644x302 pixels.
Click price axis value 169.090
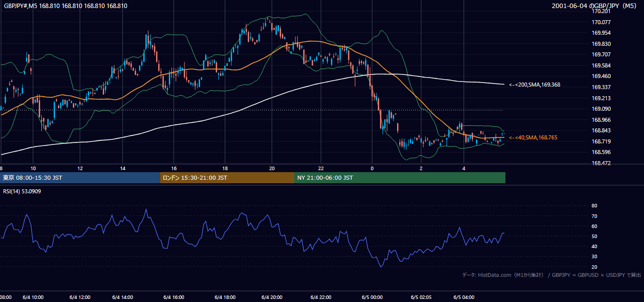tap(601, 109)
